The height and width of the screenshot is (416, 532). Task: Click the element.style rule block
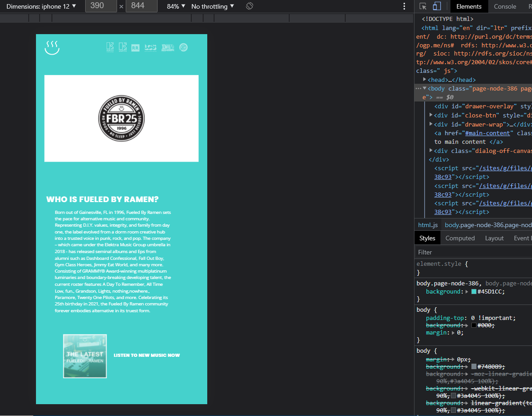click(x=473, y=268)
